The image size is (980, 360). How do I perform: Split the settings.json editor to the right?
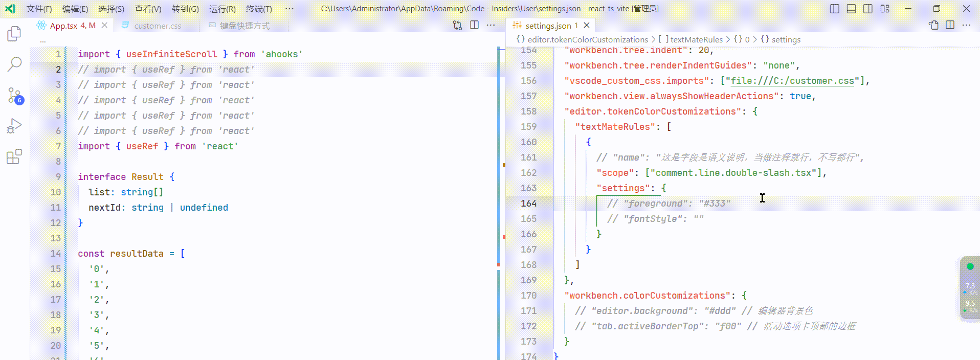[950, 25]
